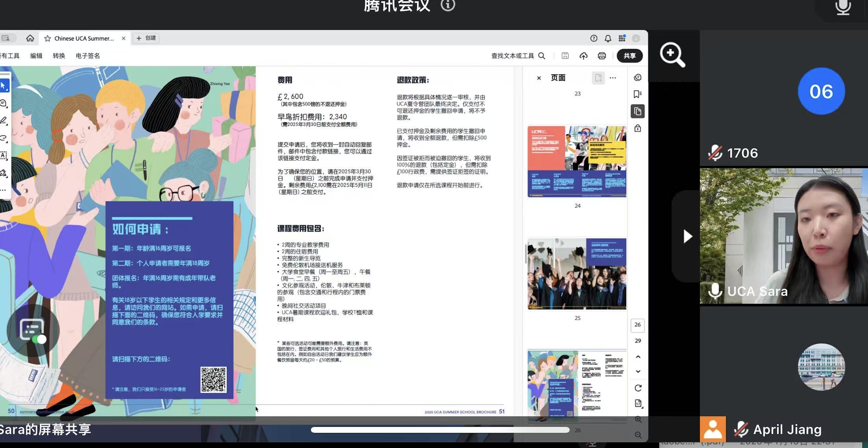Click UCA Sara's microphone indicator
This screenshot has width=868, height=448.
point(715,291)
